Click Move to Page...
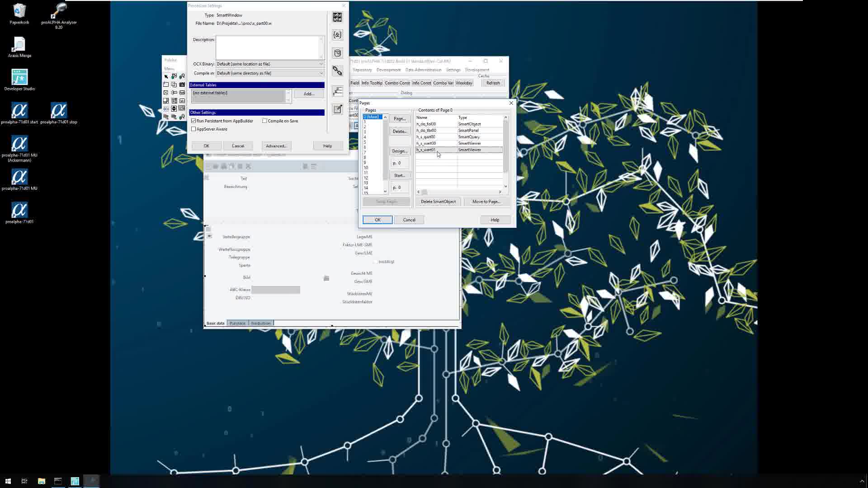The width and height of the screenshot is (868, 488). [x=486, y=202]
